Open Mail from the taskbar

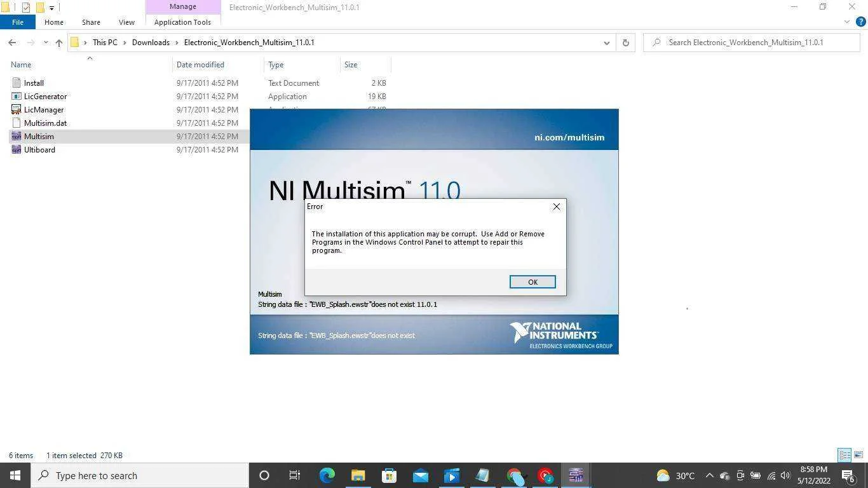click(x=420, y=475)
